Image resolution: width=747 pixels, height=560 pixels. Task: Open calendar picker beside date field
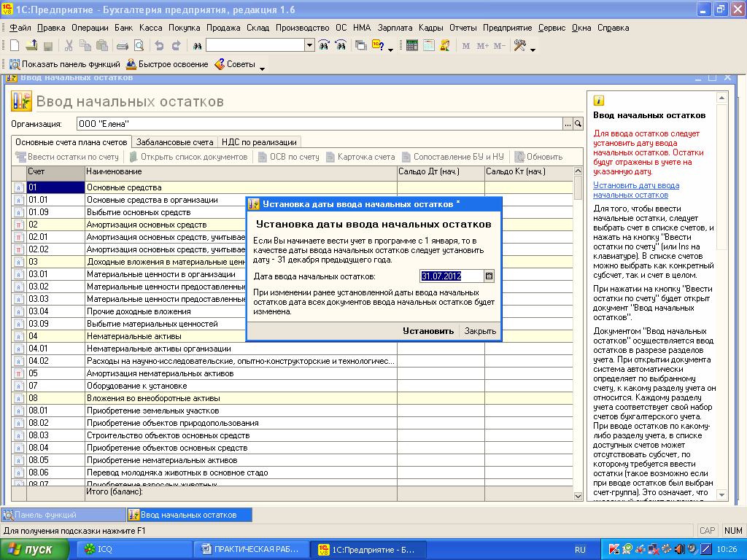489,276
